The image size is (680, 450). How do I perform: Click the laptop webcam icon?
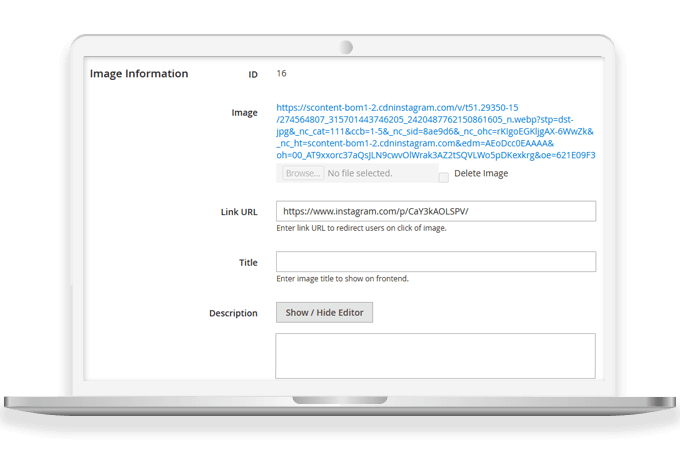pyautogui.click(x=346, y=47)
